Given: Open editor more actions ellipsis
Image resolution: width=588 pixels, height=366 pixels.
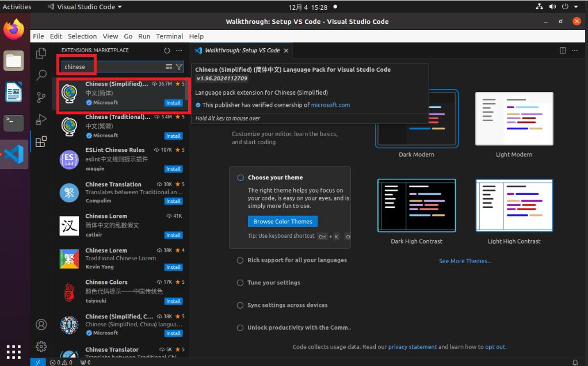Looking at the screenshot, I should (x=575, y=50).
